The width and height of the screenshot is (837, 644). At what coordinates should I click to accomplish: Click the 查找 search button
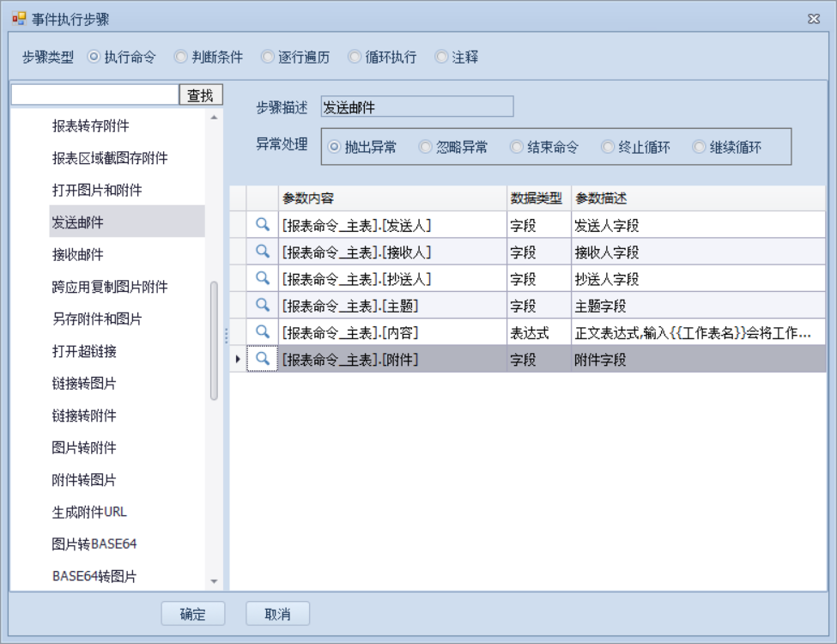[200, 95]
